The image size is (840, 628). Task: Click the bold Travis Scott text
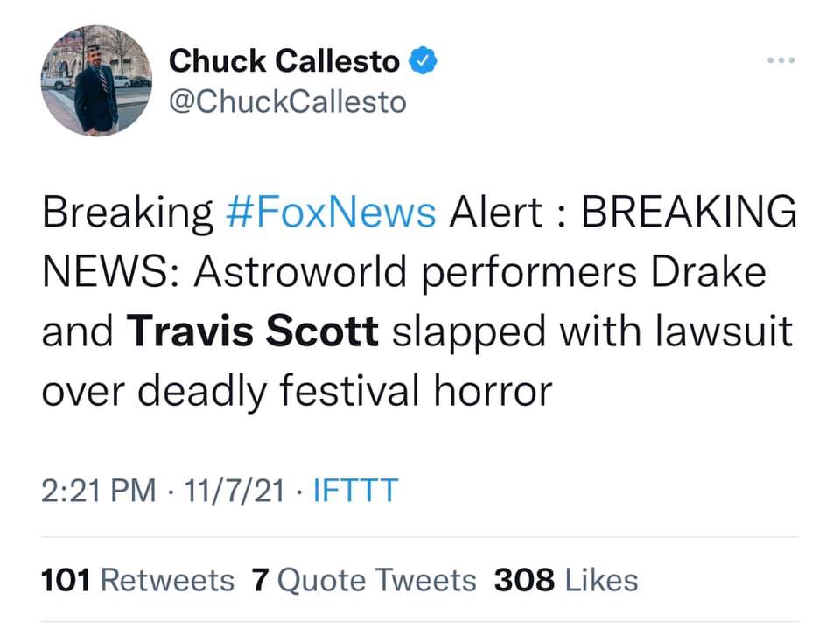(x=253, y=331)
